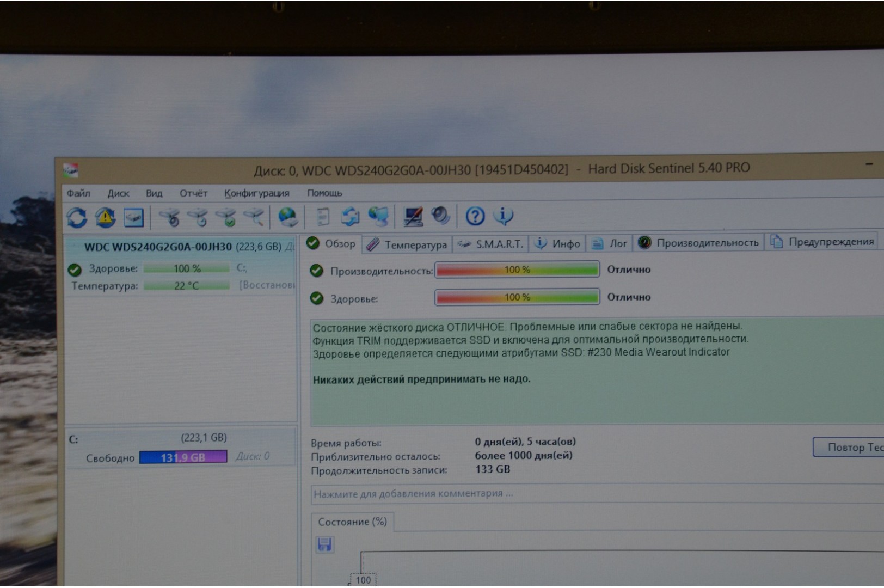
Task: Click green check icon beside Здоровье in left panel
Action: click(75, 269)
